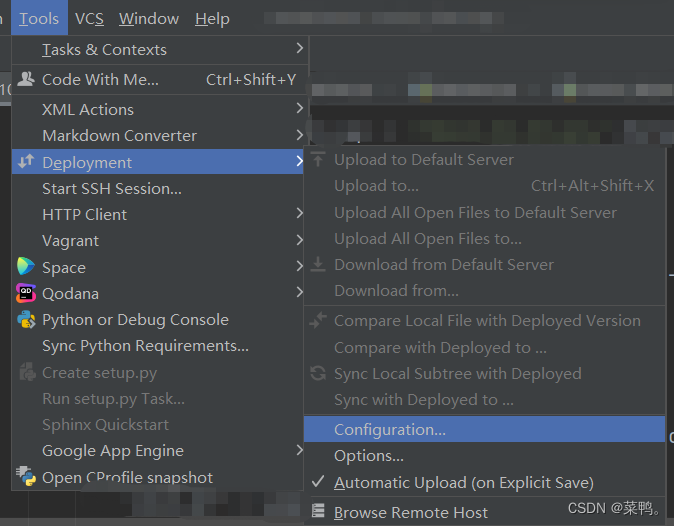Screen dimensions: 674x526
Task: Open the Window menu
Action: 149,18
